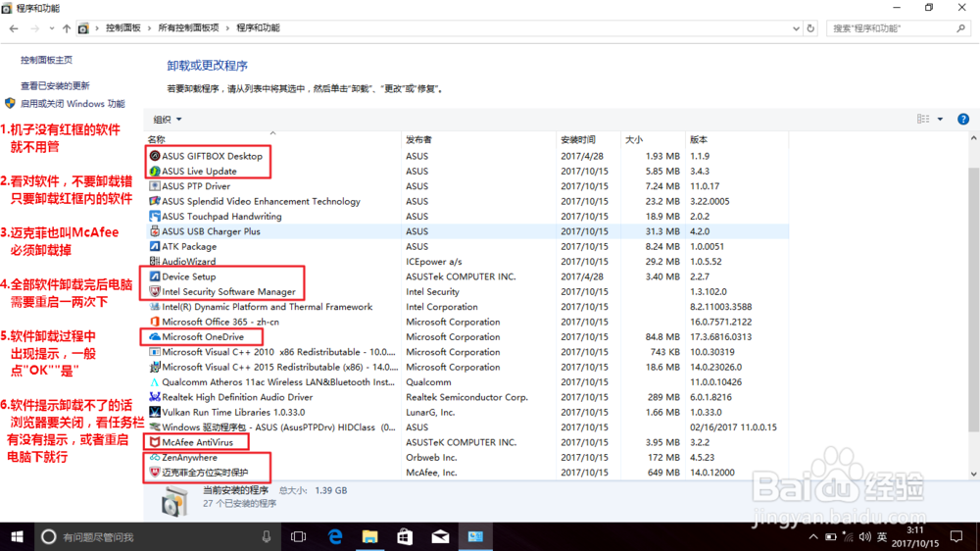This screenshot has width=980, height=551.
Task: Show hidden system tray icons
Action: [812, 536]
